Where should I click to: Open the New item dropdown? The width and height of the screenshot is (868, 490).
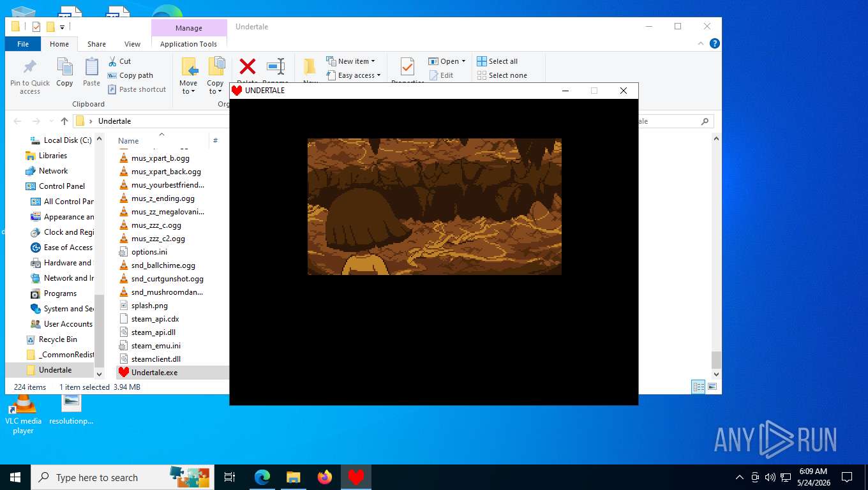click(350, 61)
